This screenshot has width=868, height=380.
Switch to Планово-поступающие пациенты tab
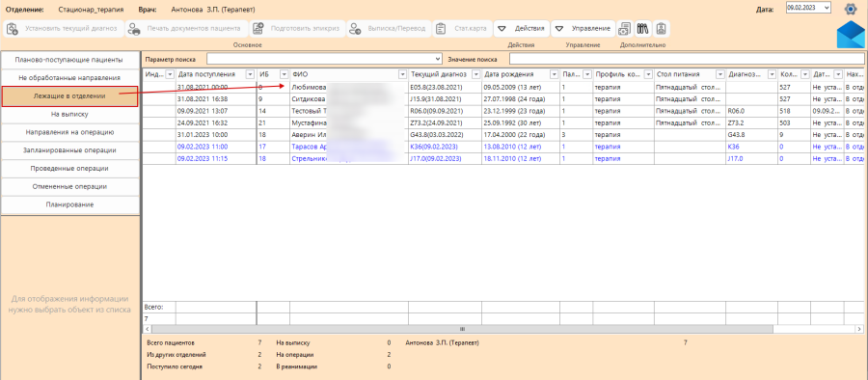69,60
